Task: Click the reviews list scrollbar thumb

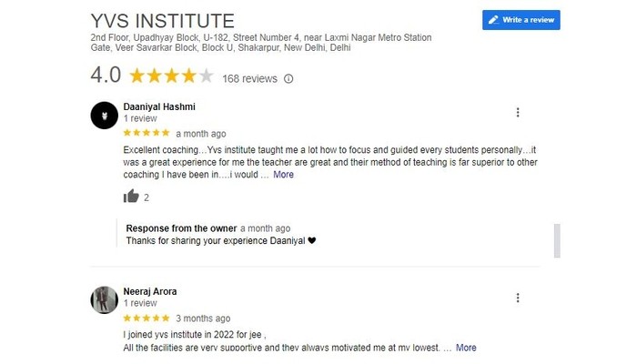Action: [x=557, y=240]
